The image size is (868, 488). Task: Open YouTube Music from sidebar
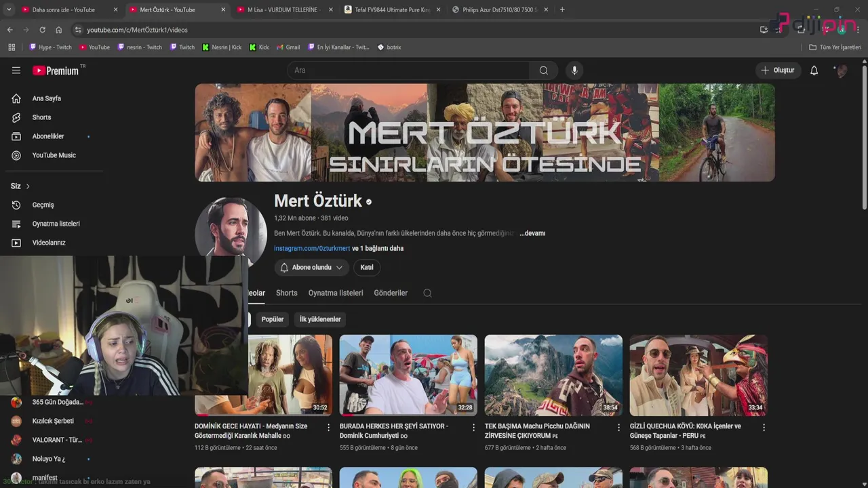(x=54, y=155)
